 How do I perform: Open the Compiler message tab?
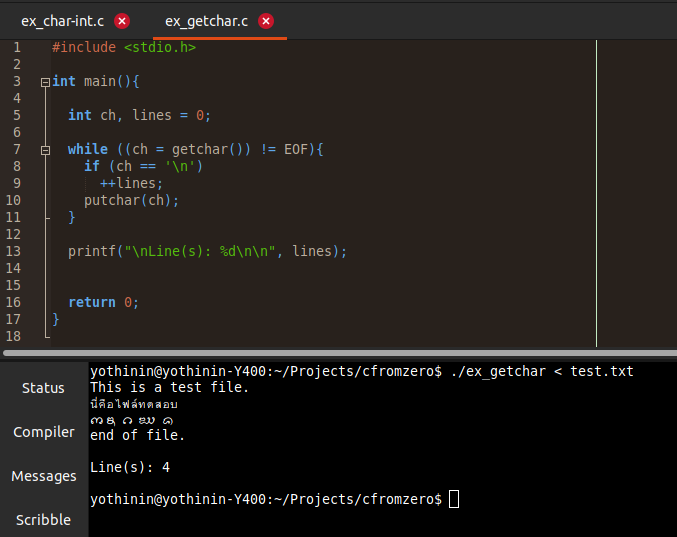click(x=44, y=432)
